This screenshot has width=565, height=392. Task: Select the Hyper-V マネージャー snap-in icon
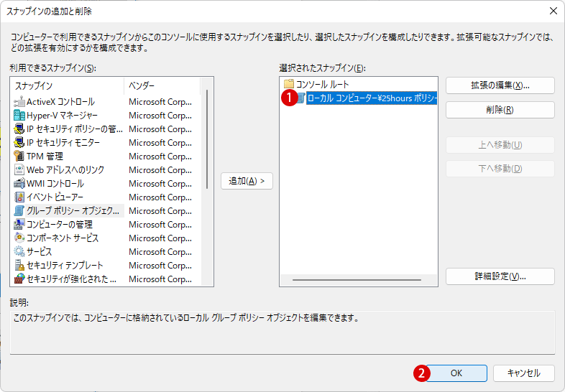tap(19, 116)
